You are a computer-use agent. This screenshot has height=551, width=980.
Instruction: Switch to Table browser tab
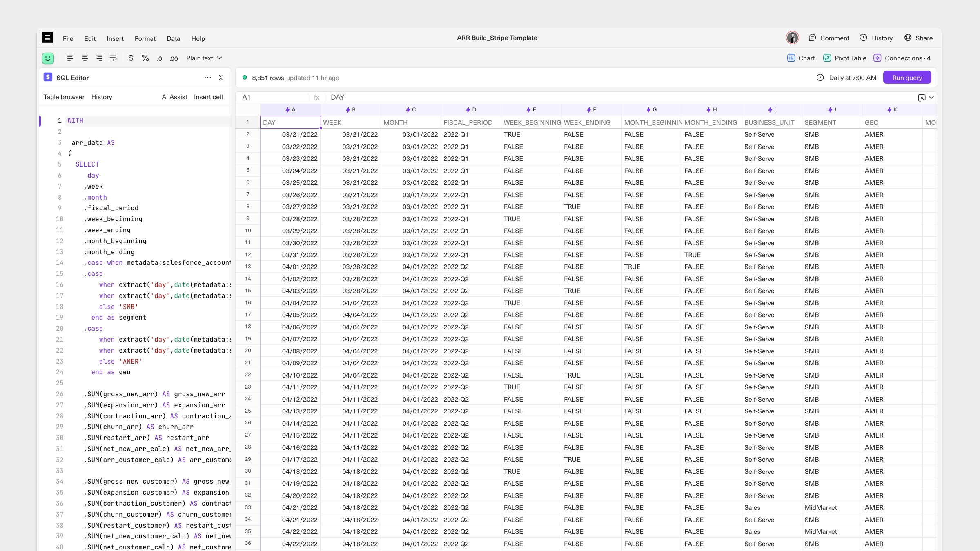64,97
